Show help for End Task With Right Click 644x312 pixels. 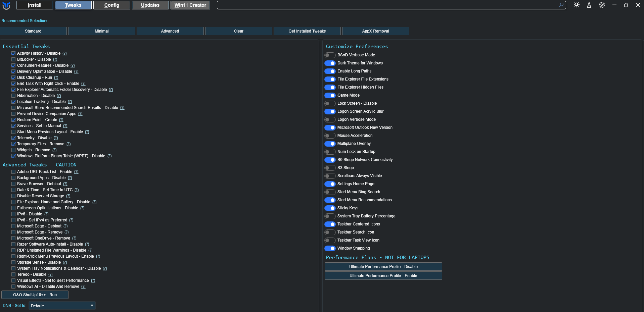coord(83,84)
